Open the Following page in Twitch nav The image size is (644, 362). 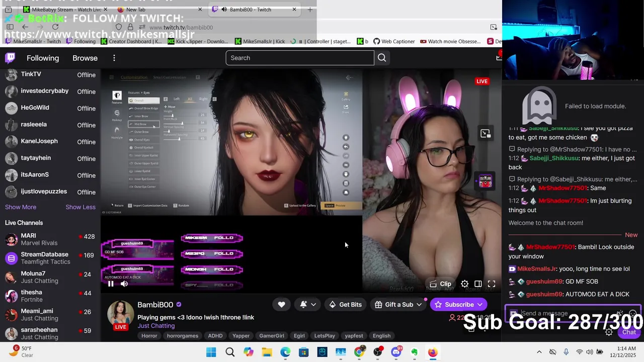[43, 58]
